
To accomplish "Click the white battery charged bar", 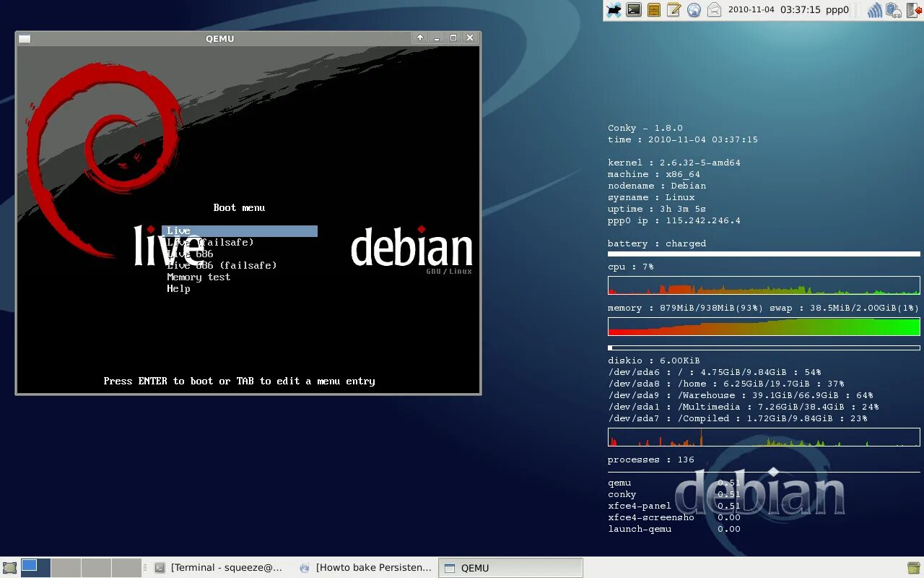I will click(764, 254).
